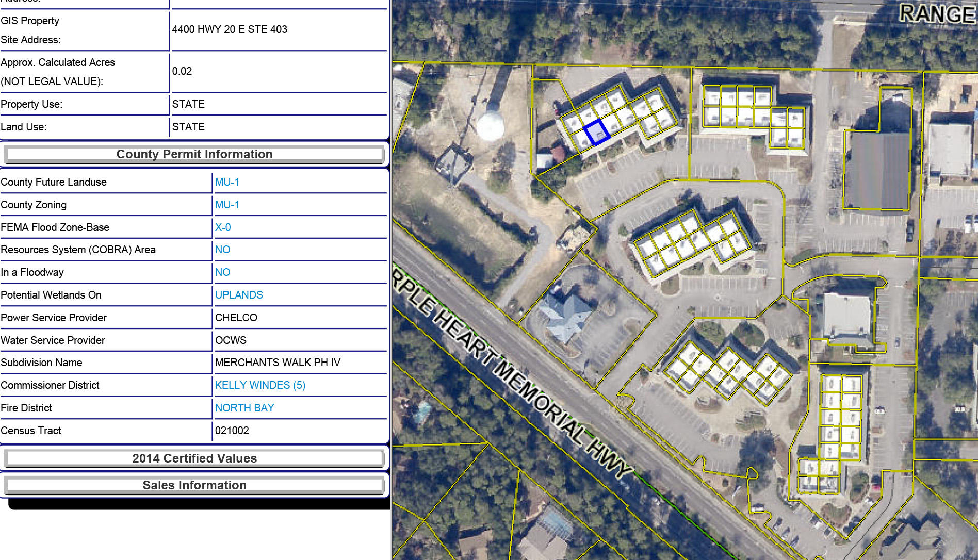
Task: Select the MERCHANTS WALK PH IV subdivision text
Action: 278,363
